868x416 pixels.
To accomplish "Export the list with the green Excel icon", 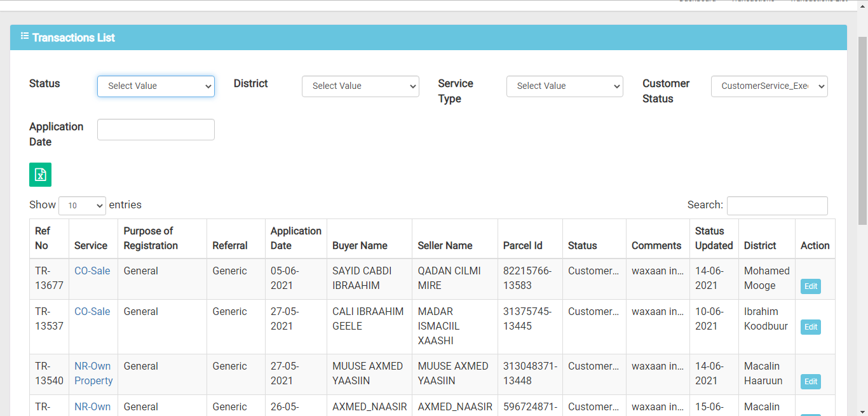I will click(x=40, y=175).
